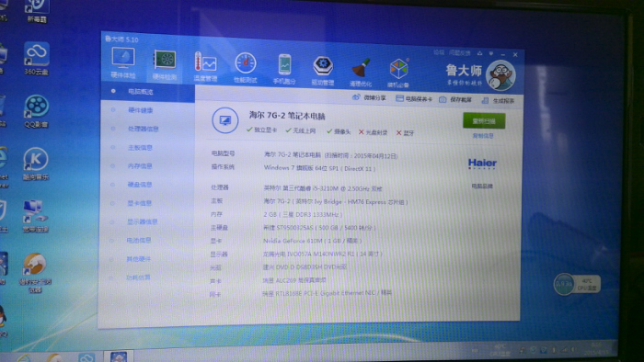The width and height of the screenshot is (644, 362).
Task: Open the 宽带连接 desktop icon
Action: pos(35,216)
